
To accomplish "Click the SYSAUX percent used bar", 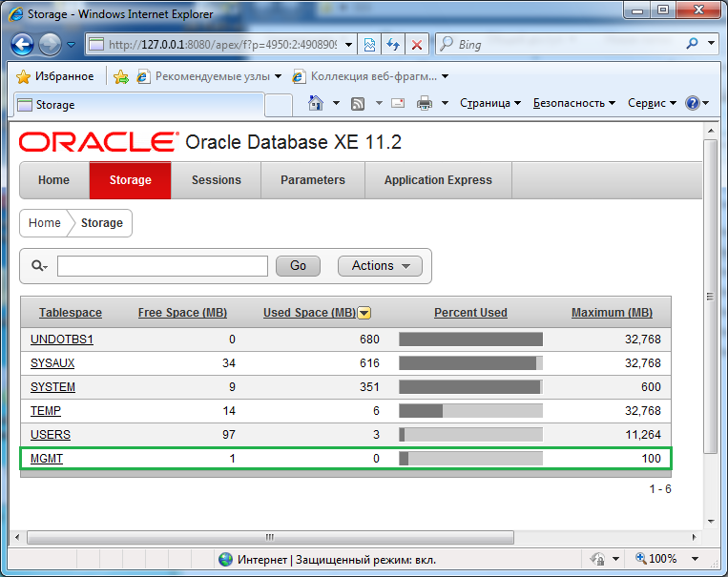I will coord(470,363).
